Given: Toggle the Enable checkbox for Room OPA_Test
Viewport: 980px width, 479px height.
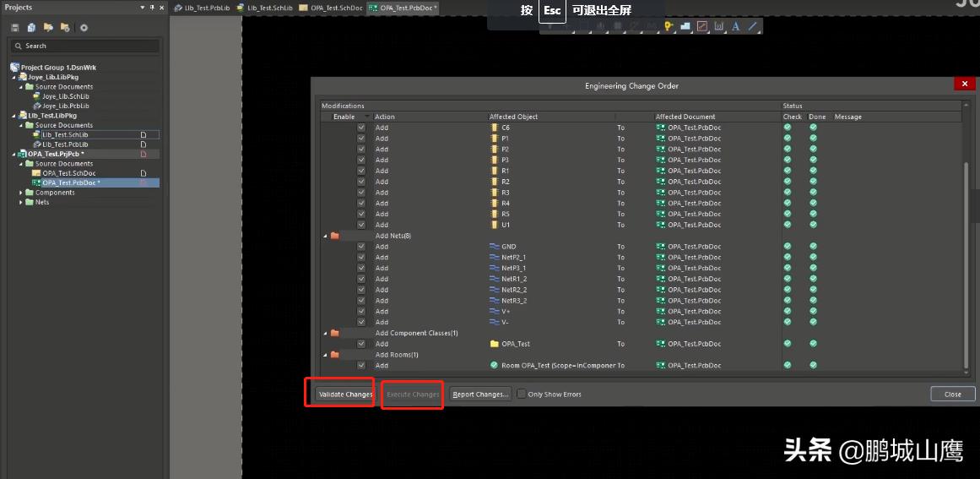Looking at the screenshot, I should pos(361,365).
